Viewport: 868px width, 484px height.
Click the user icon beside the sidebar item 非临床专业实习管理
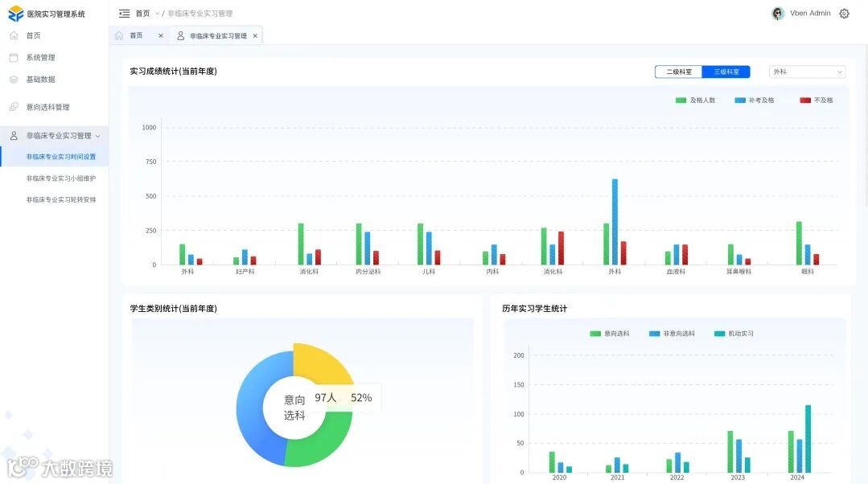pos(14,136)
